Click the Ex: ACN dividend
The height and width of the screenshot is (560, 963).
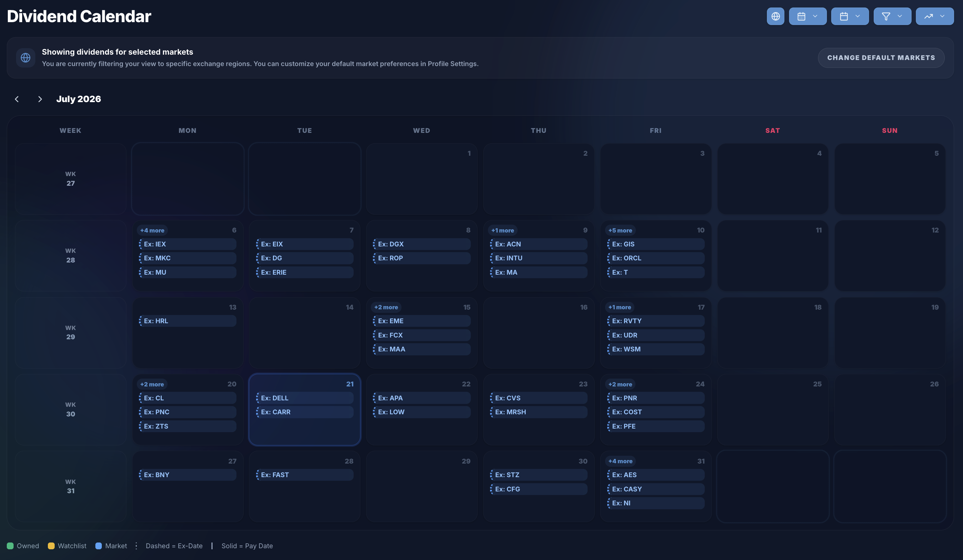tap(539, 244)
